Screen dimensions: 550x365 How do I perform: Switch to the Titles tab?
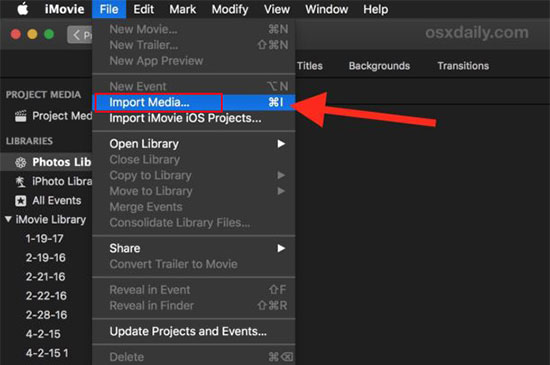[310, 66]
